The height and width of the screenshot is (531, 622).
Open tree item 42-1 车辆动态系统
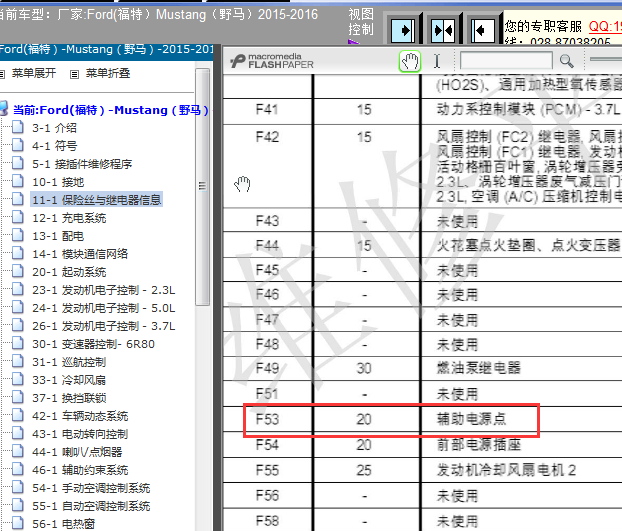pyautogui.click(x=80, y=416)
